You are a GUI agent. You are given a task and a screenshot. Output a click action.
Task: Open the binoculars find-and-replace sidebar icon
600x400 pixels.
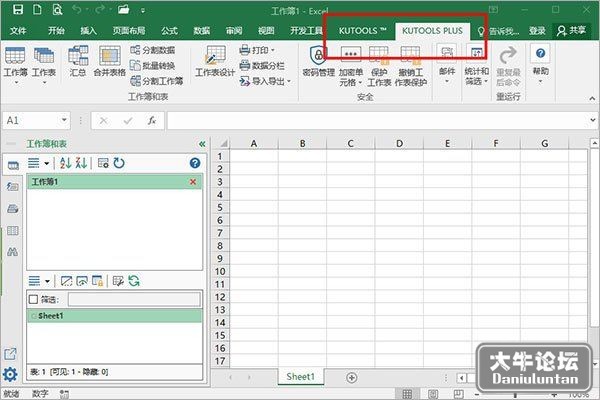[x=12, y=251]
